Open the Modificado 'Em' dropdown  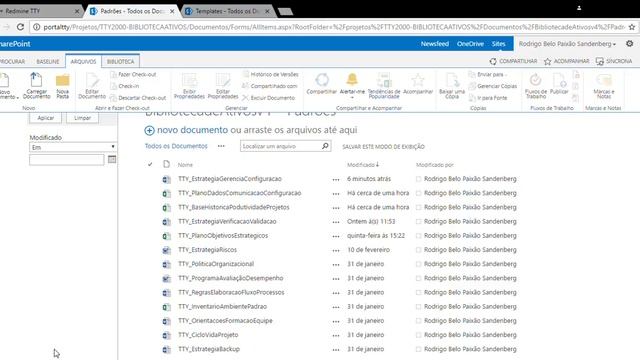point(73,147)
